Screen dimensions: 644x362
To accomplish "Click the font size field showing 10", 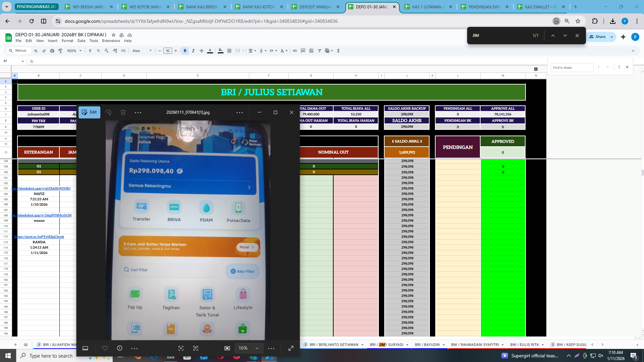I will (x=168, y=51).
